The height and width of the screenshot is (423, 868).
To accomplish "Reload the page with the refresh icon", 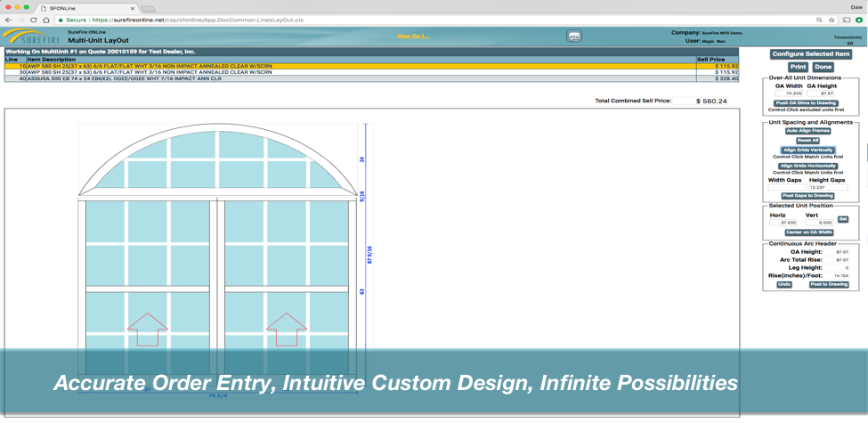I will pos(32,20).
